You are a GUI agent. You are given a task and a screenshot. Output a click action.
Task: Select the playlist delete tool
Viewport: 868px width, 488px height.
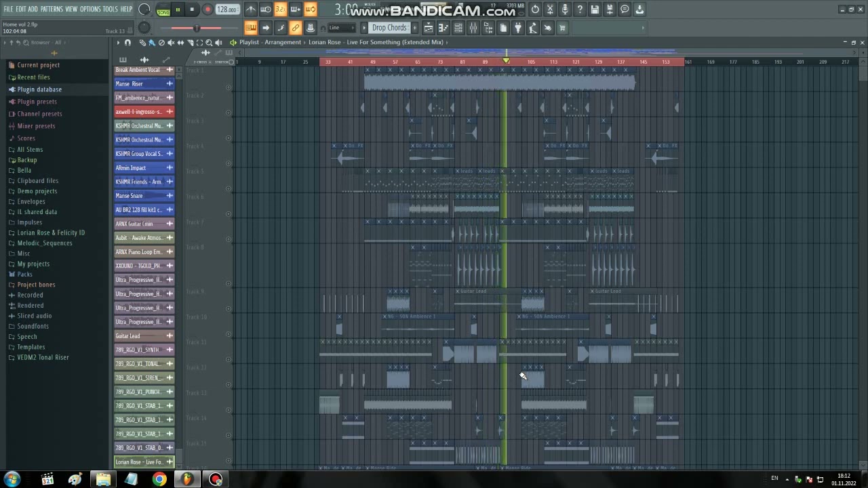point(161,43)
